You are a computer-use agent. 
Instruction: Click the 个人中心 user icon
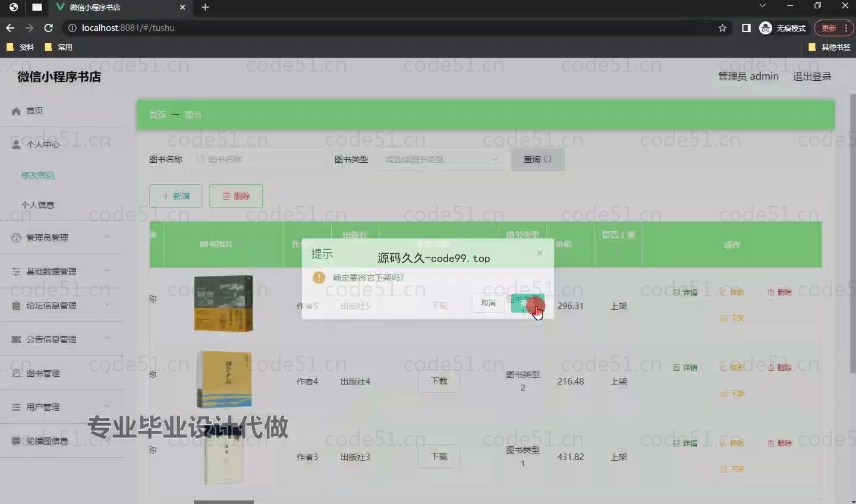pyautogui.click(x=16, y=144)
